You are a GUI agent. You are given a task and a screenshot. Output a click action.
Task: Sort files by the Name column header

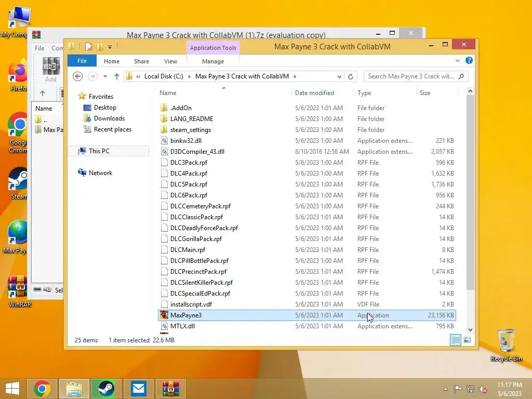point(168,92)
